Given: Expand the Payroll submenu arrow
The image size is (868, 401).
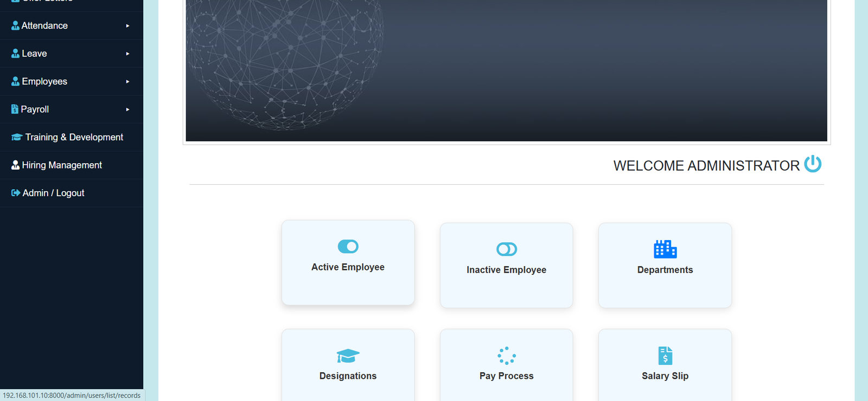Looking at the screenshot, I should click(x=127, y=109).
